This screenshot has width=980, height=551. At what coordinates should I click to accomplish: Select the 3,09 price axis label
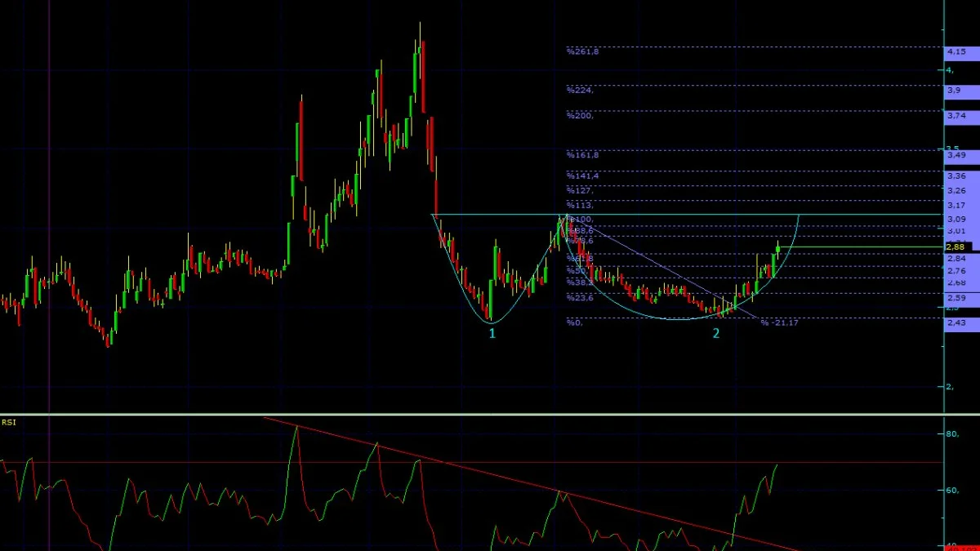(956, 219)
